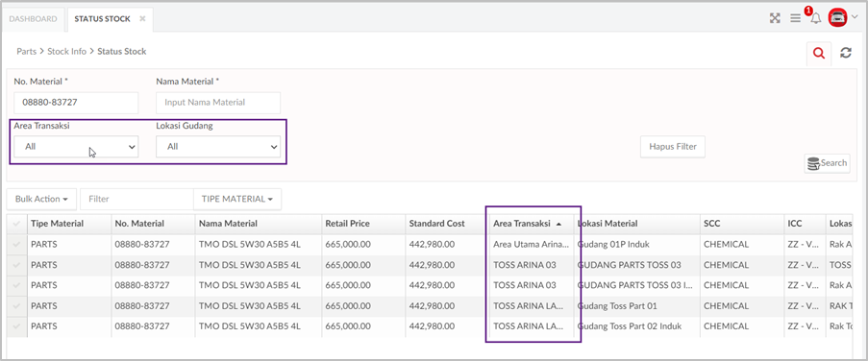Tick the checkbox for Gudang 01P Induk row
868x361 pixels.
[x=16, y=245]
